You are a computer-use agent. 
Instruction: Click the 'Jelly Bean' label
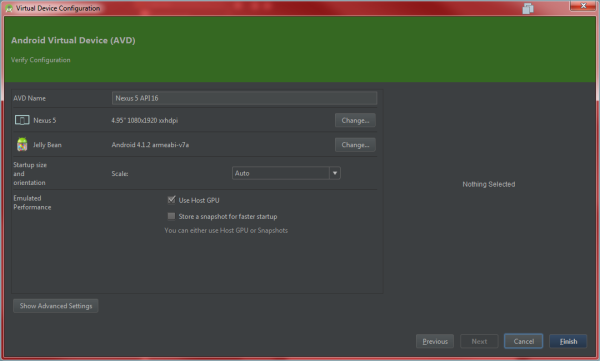(x=47, y=145)
